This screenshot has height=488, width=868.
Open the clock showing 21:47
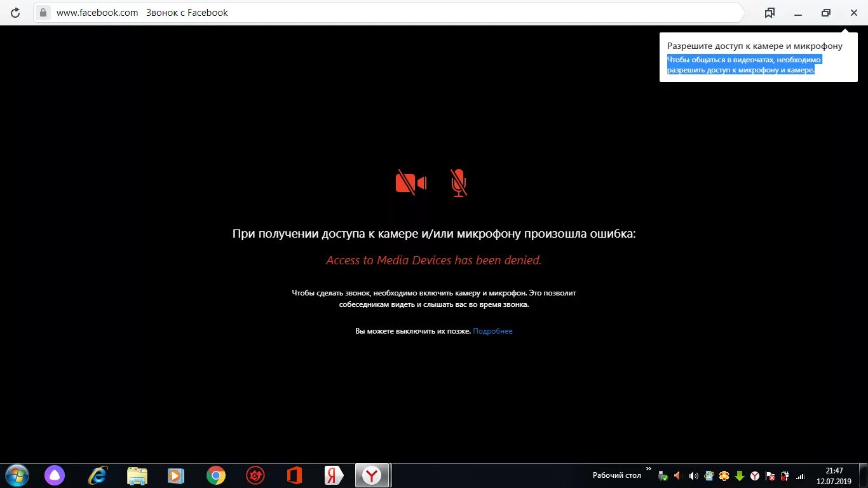click(834, 476)
